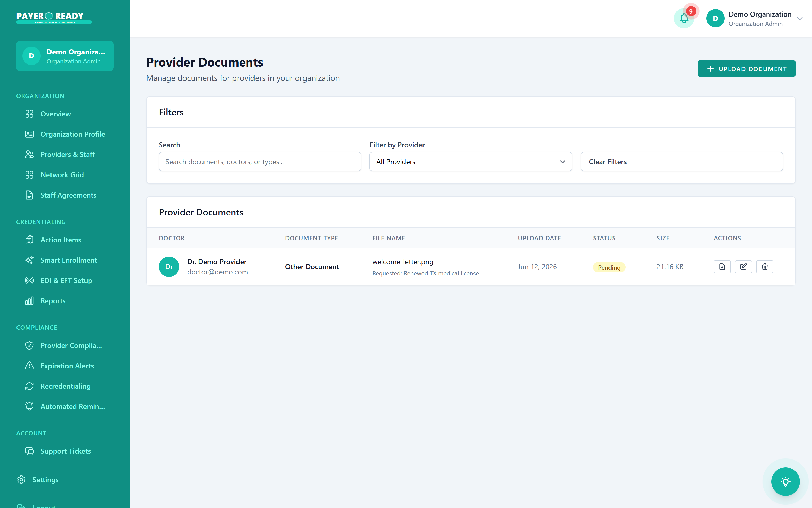This screenshot has width=812, height=508.
Task: Click the DOCUMENT TYPE column header
Action: 311,238
